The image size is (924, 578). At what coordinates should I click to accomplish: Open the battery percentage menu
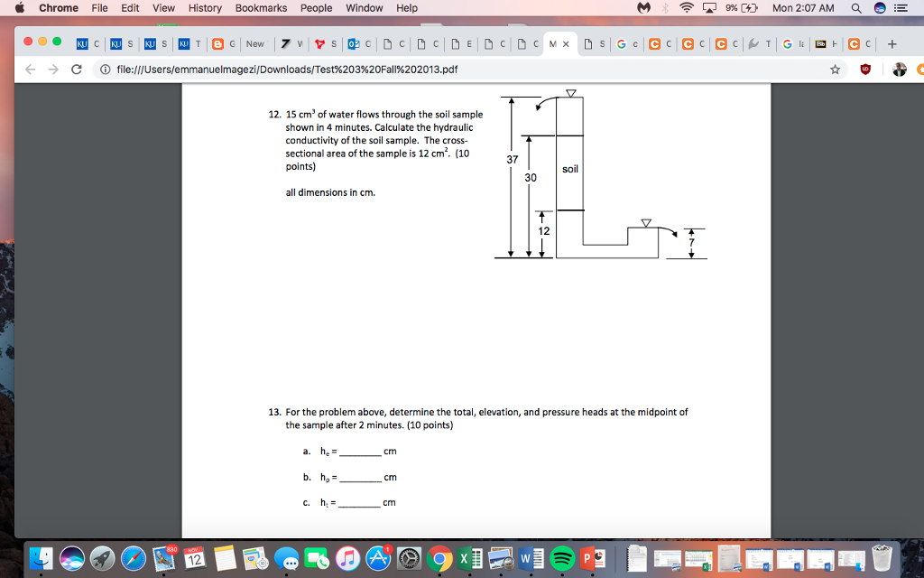[x=738, y=8]
